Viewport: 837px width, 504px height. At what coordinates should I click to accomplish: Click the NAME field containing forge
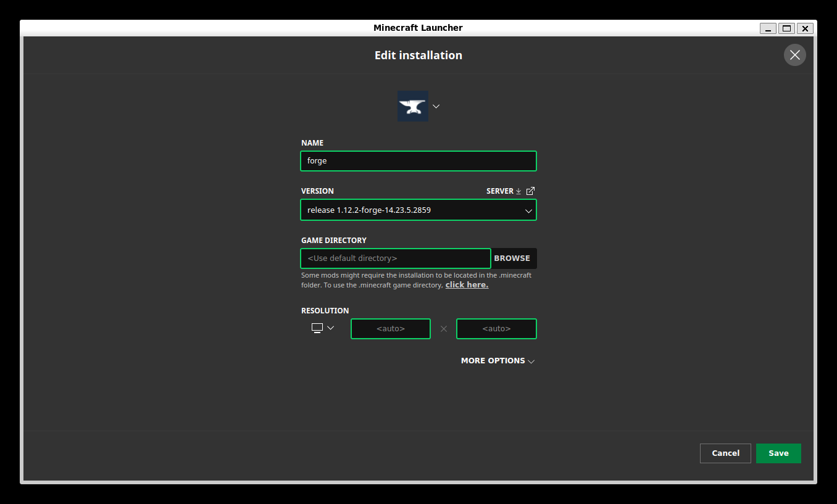[x=418, y=161]
